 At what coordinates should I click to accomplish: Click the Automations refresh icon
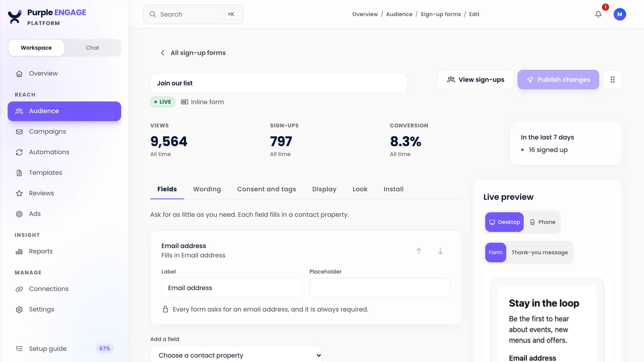19,152
